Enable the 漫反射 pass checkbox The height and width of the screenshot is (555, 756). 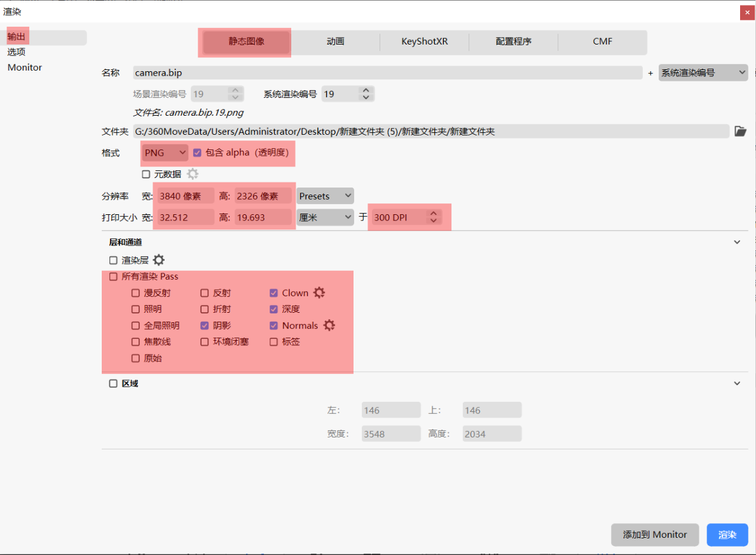[135, 293]
